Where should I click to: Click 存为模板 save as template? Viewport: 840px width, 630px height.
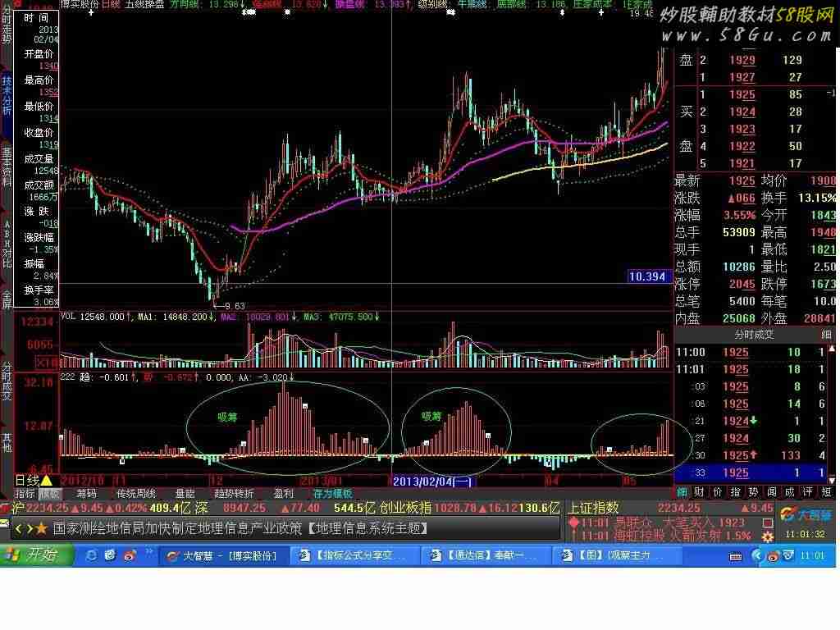coord(333,494)
